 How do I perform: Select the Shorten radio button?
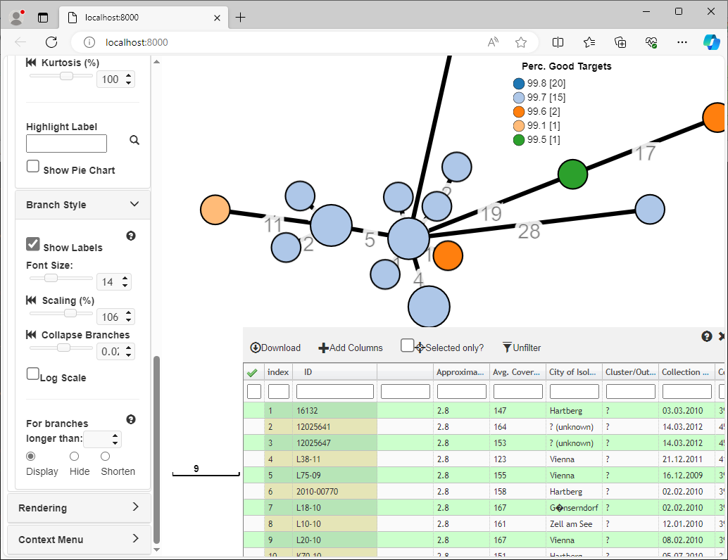pyautogui.click(x=105, y=457)
